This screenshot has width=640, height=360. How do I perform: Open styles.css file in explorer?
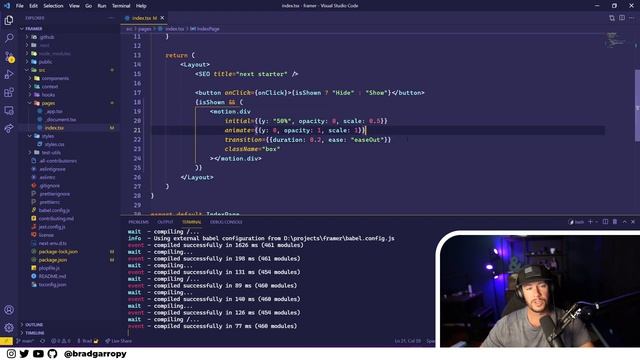(54, 144)
